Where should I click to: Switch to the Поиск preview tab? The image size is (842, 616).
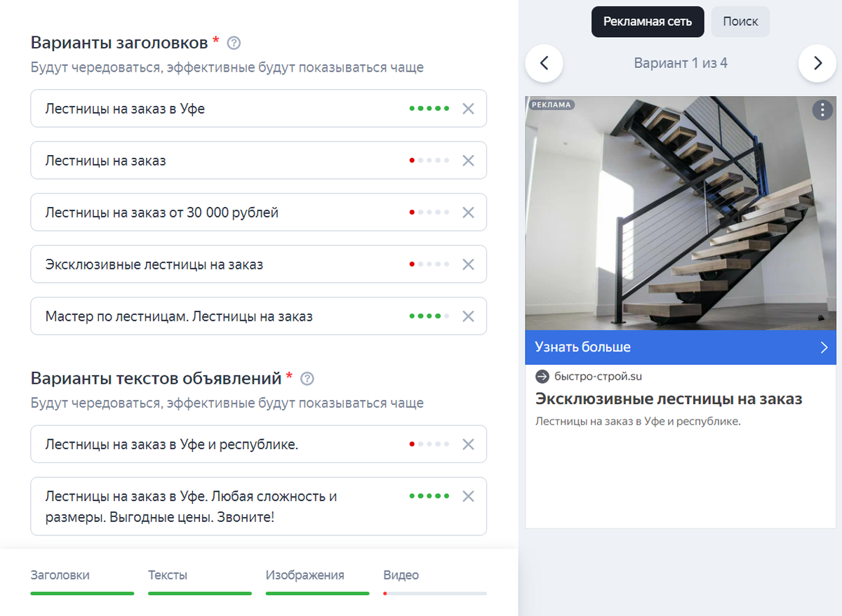(740, 22)
